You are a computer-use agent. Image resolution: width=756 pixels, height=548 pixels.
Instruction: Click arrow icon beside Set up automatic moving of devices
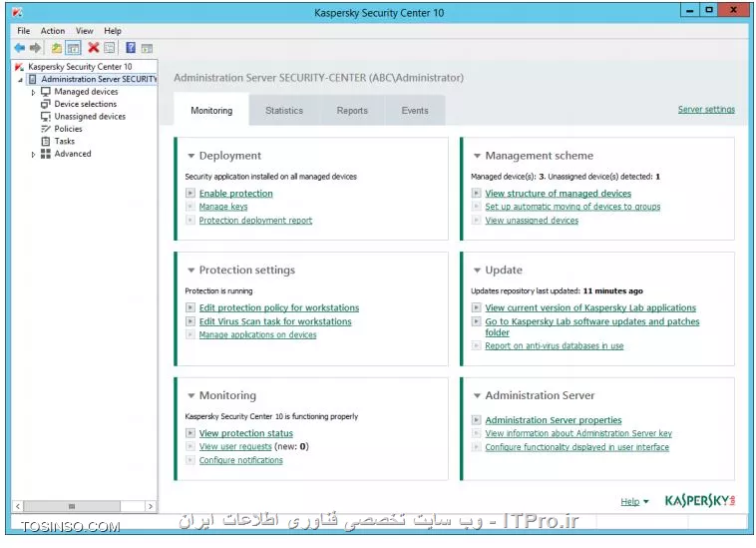click(x=477, y=207)
